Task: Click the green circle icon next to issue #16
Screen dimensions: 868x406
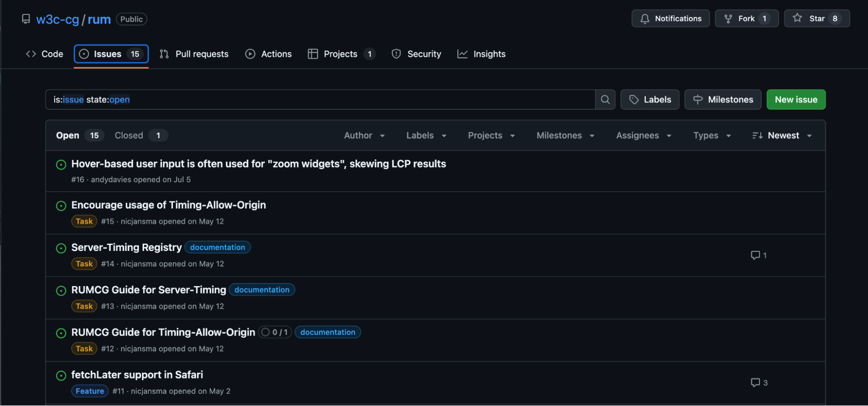Action: [61, 165]
